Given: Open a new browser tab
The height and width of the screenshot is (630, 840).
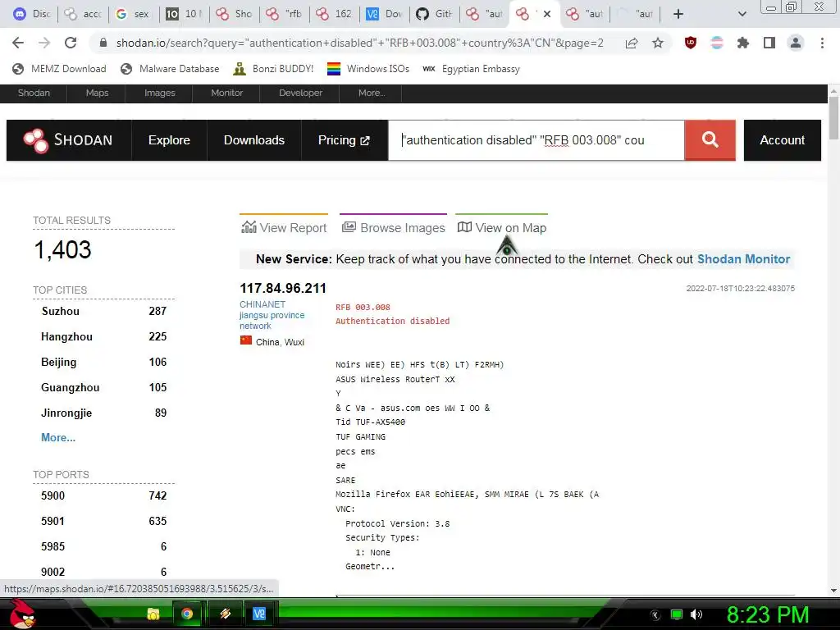Looking at the screenshot, I should point(678,14).
